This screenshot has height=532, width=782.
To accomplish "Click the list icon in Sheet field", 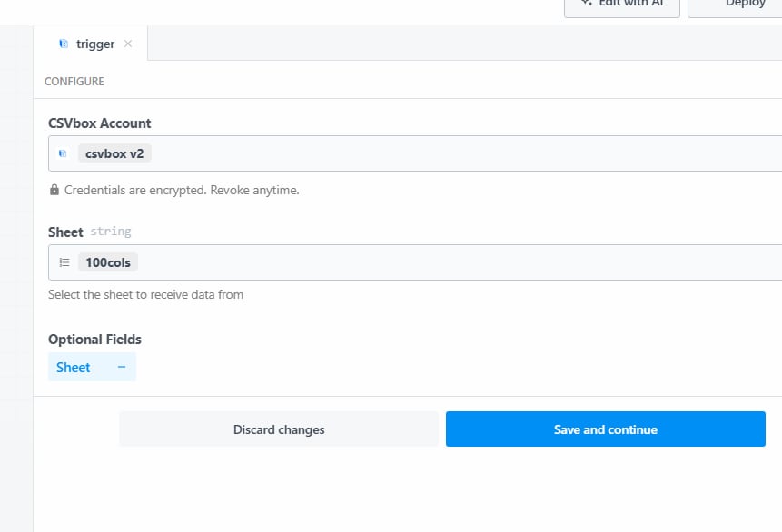I will (x=64, y=262).
